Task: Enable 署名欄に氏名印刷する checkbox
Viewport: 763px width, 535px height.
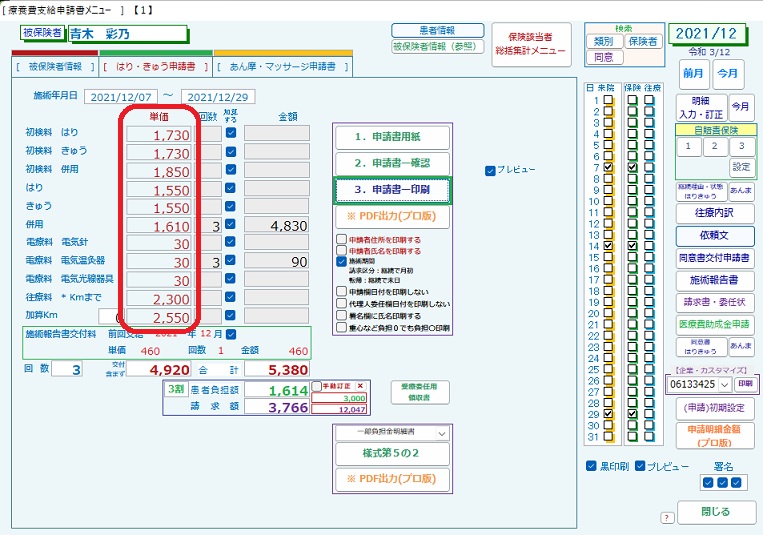Action: point(342,315)
